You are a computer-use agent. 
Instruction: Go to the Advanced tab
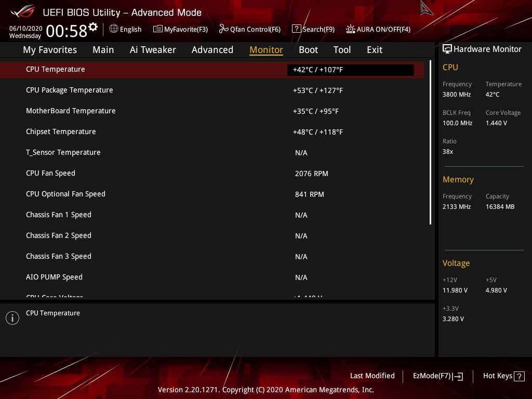point(212,50)
